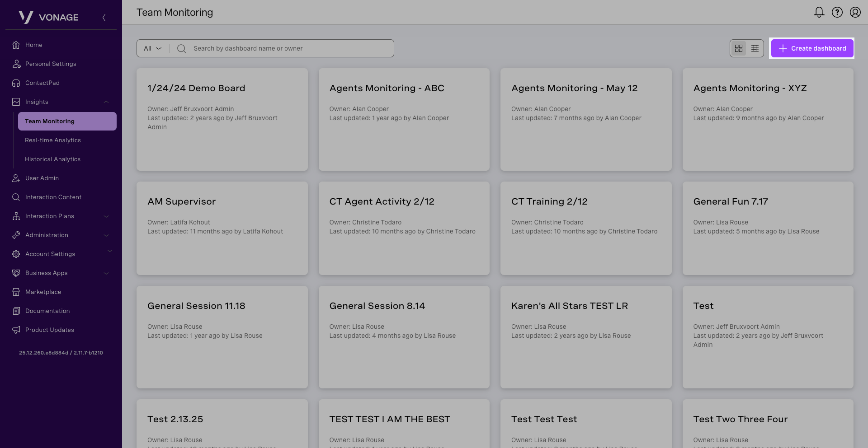Open the All filter dropdown

tap(153, 48)
